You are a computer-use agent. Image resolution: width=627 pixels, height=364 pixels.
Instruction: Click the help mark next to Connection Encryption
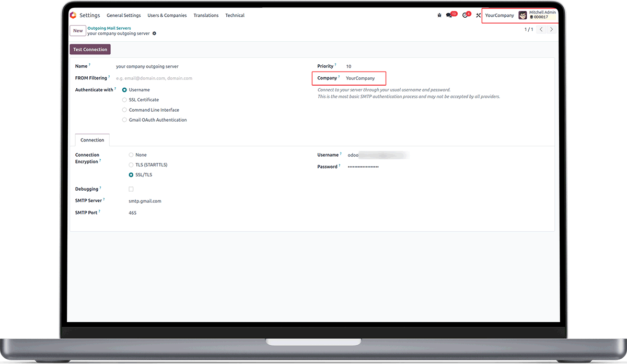[x=100, y=161]
